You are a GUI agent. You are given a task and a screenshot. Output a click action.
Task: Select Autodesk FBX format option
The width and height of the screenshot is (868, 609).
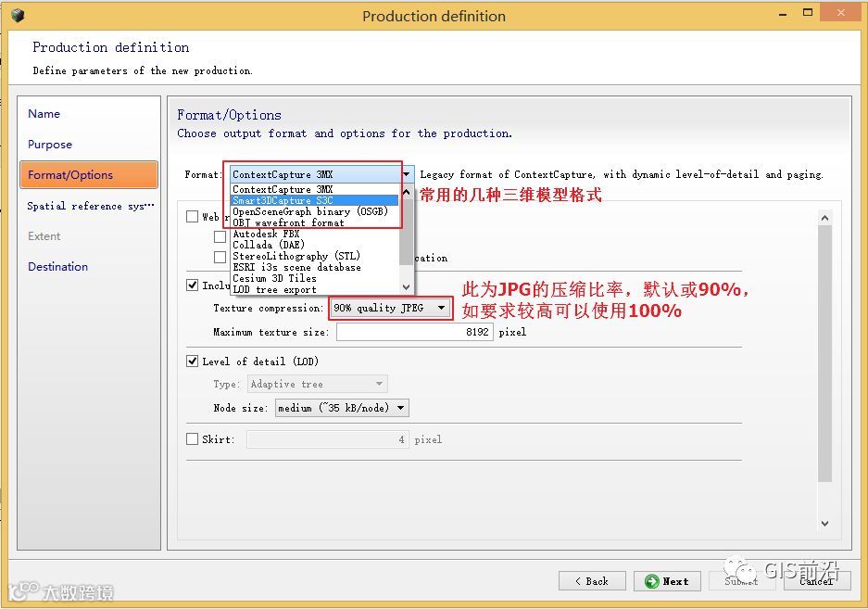coord(314,234)
